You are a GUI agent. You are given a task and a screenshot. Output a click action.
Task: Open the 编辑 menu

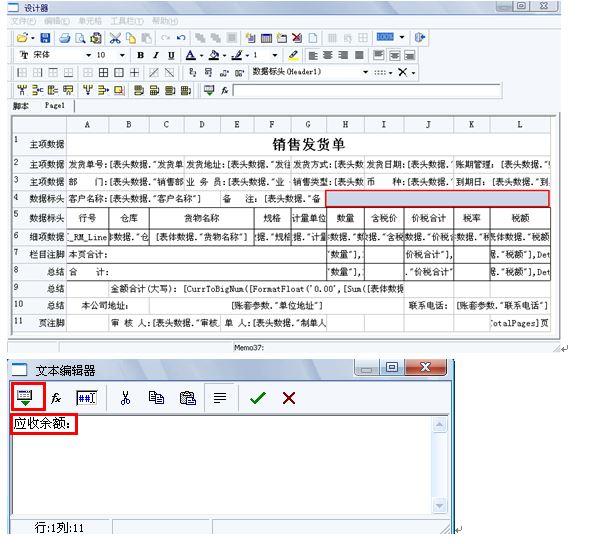(57, 21)
